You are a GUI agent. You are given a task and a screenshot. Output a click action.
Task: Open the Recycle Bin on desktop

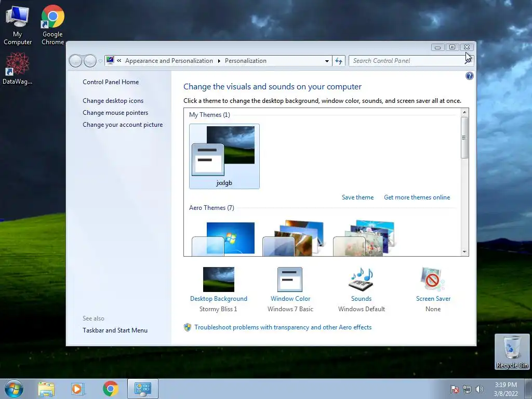point(512,352)
